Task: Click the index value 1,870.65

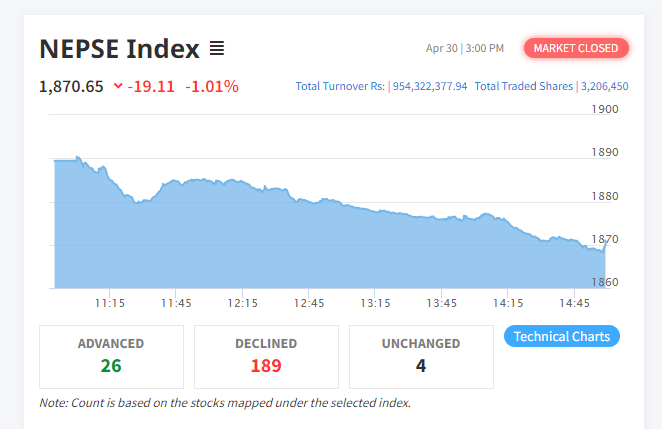Action: 71,86
